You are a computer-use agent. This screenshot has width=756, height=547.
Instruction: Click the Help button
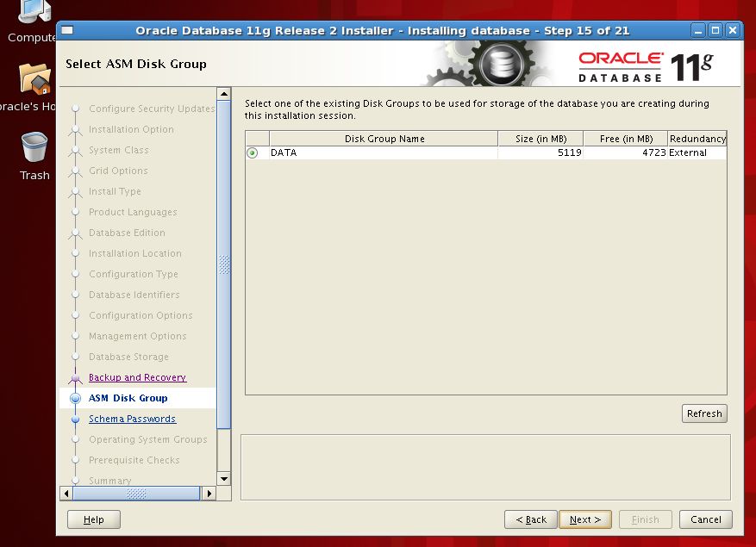93,519
